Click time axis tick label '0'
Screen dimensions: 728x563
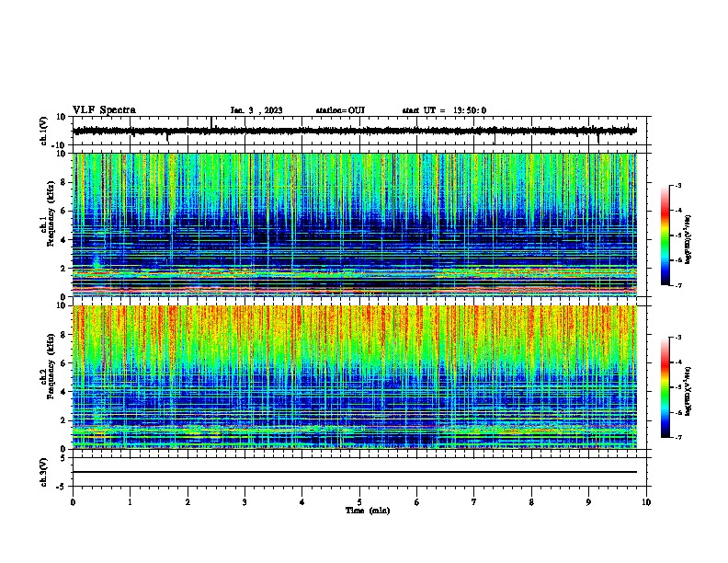73,502
